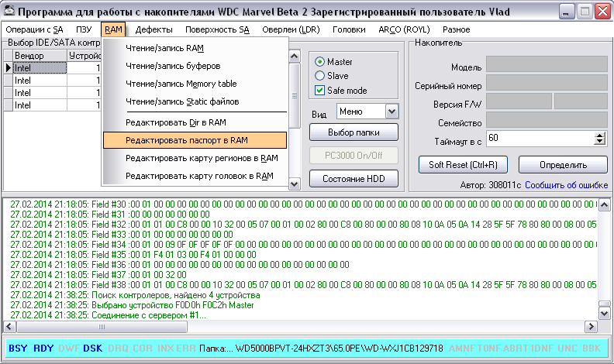Viewport: 614px width, 364px height.
Task: Click the controller list scrollbar up arrow
Action: pyautogui.click(x=294, y=57)
